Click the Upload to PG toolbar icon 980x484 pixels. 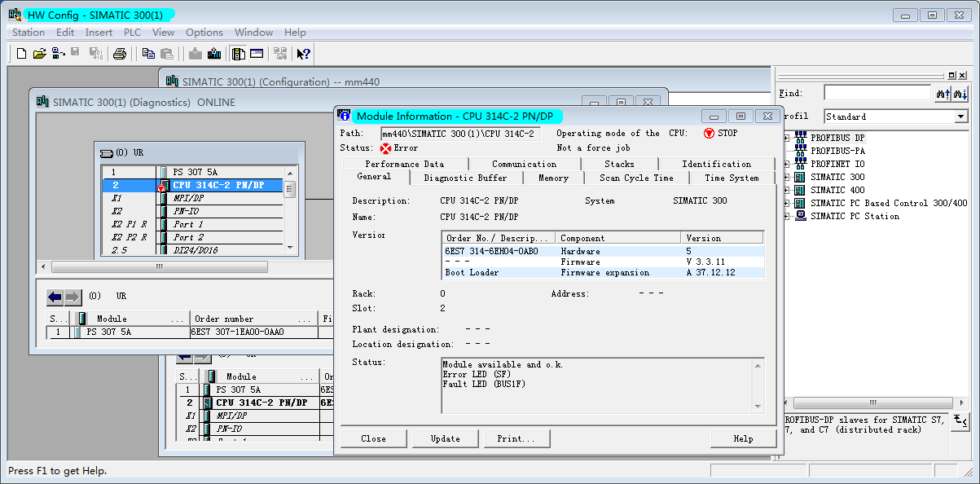click(x=214, y=54)
